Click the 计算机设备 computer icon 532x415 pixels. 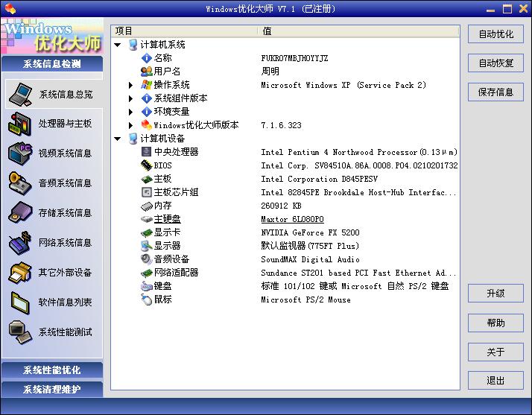[133, 138]
